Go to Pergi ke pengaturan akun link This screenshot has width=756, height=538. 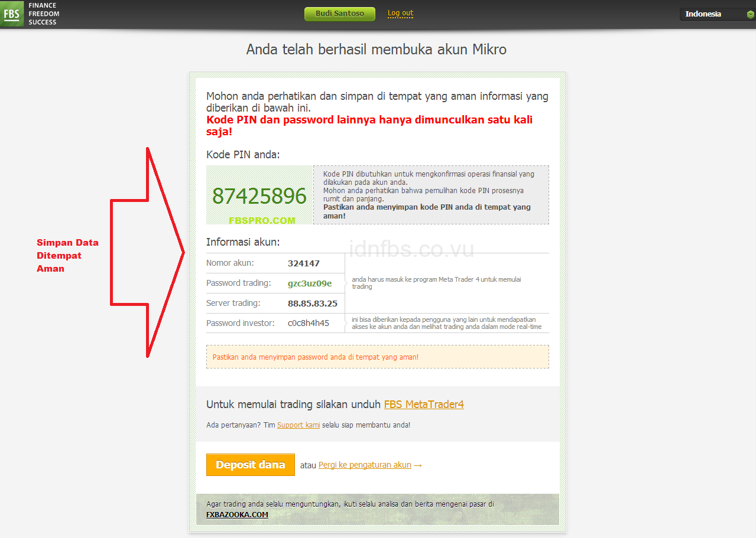pyautogui.click(x=365, y=465)
